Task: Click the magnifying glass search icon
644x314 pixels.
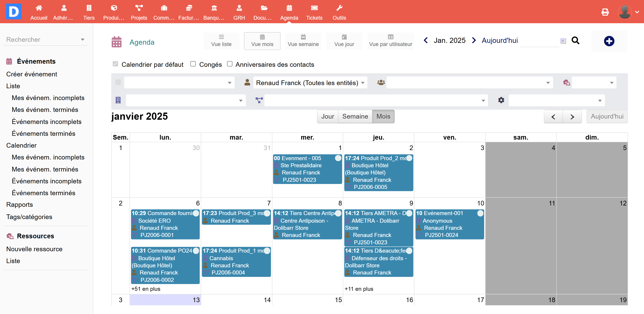Action: 575,40
